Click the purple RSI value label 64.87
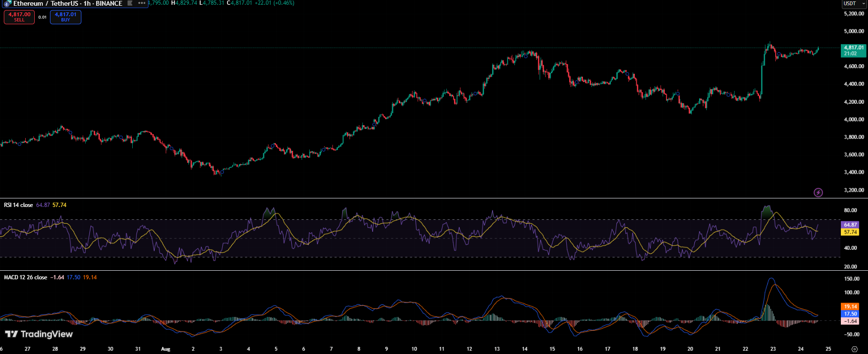The height and width of the screenshot is (354, 868). pyautogui.click(x=850, y=225)
